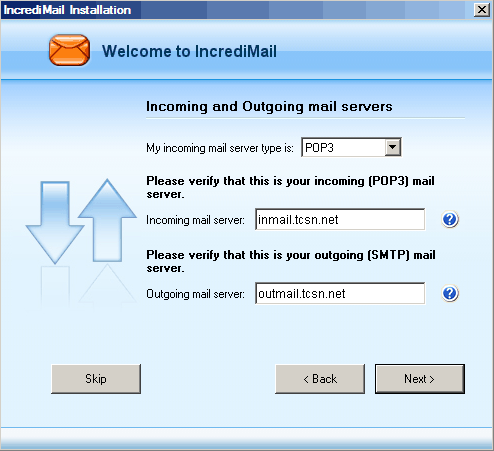Click into the Incoming mail server field

point(340,219)
